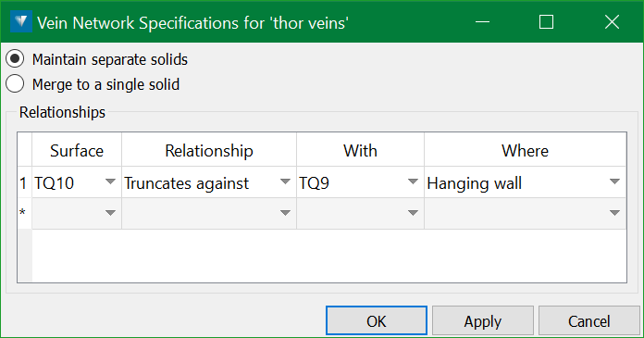This screenshot has width=644, height=338.
Task: Open the TQ9 With dropdown
Action: 413,182
